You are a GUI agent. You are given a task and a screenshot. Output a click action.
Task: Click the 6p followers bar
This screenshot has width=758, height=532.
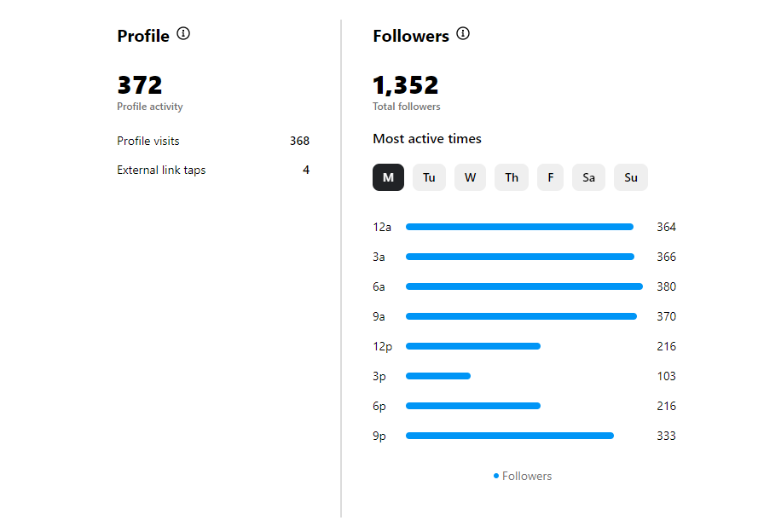(x=473, y=406)
